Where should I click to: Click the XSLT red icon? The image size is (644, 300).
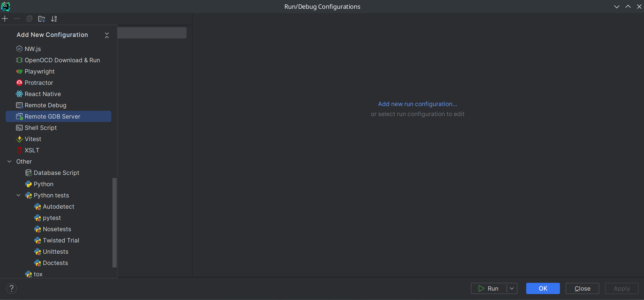click(x=19, y=150)
